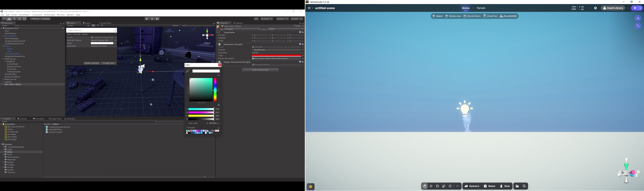The height and width of the screenshot is (191, 644).
Task: Select the Rotate tool in Unity toolbar
Action: click(x=15, y=19)
